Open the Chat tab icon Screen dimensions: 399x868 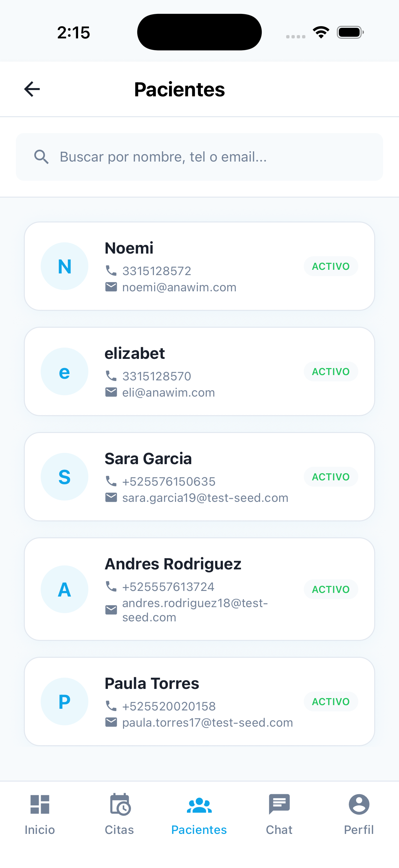[279, 804]
